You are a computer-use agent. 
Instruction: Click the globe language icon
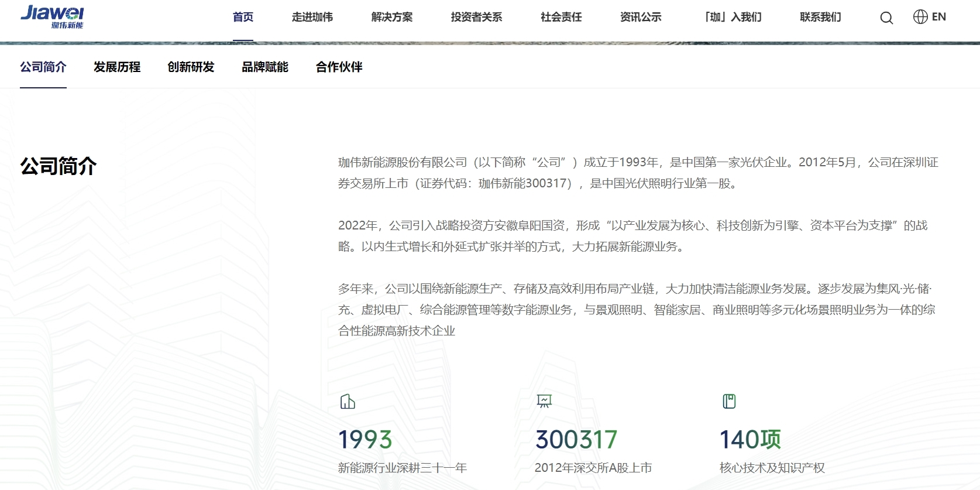(x=920, y=17)
